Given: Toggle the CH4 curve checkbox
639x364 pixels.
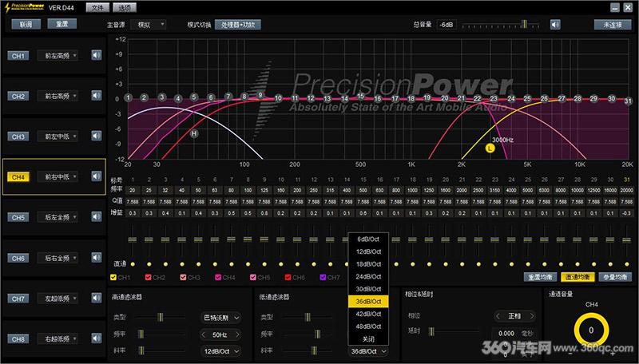Looking at the screenshot, I should click(x=218, y=277).
